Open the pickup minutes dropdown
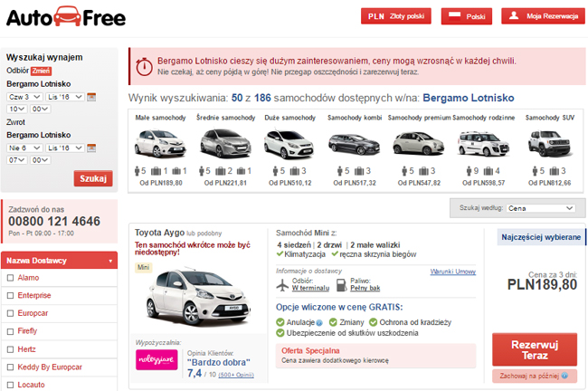This screenshot has height=391, width=588. (40, 109)
